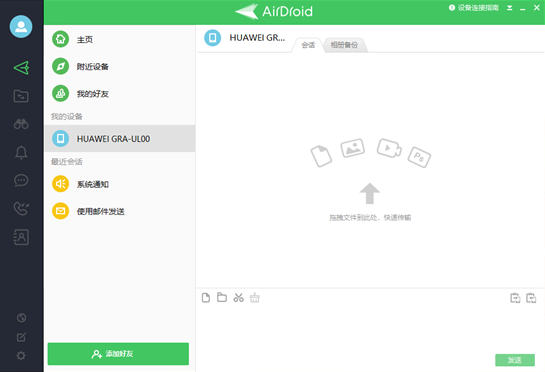Open the user profile avatar
The height and width of the screenshot is (372, 545).
point(21,26)
